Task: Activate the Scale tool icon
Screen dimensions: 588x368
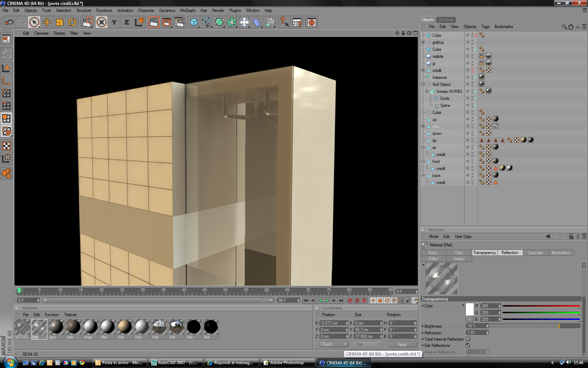Action: tap(59, 22)
